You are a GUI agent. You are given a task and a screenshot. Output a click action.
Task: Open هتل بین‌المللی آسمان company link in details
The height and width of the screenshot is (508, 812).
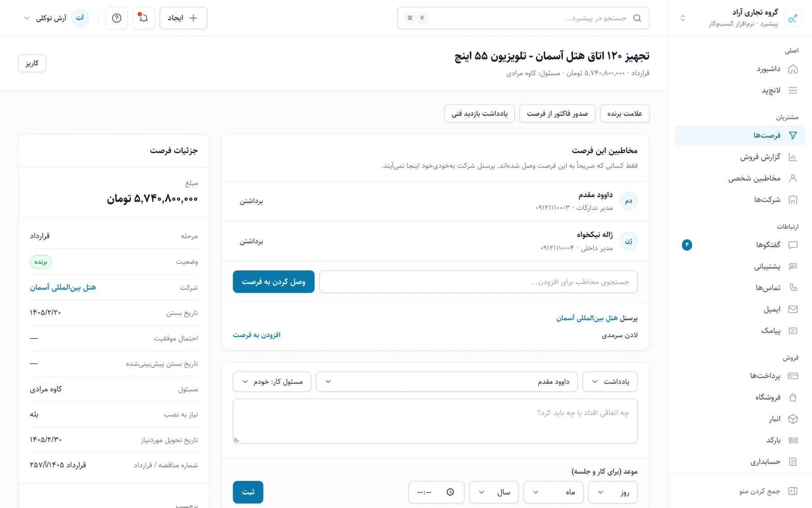pos(63,287)
